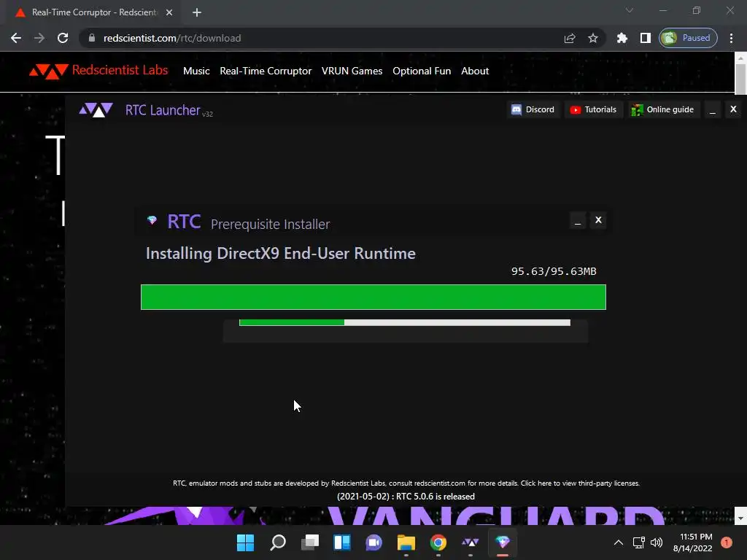The width and height of the screenshot is (747, 560).
Task: Click the page scrollbar down arrow
Action: pyautogui.click(x=740, y=517)
